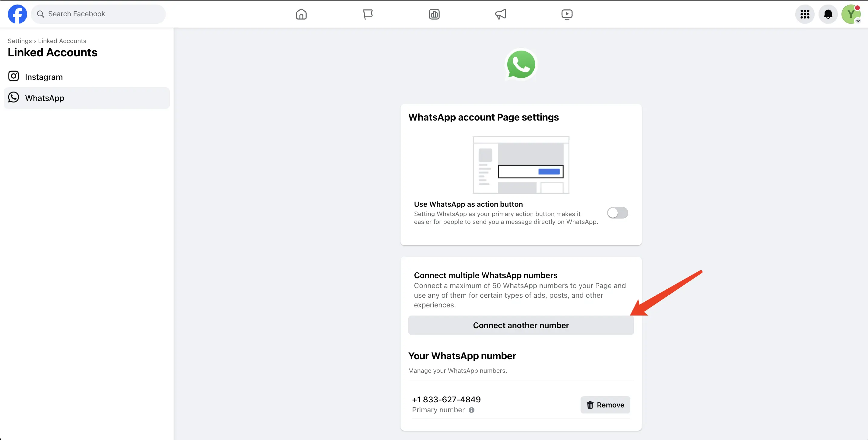Click the WhatsApp glyph icon in sidebar
Image resolution: width=868 pixels, height=440 pixels.
click(x=14, y=97)
